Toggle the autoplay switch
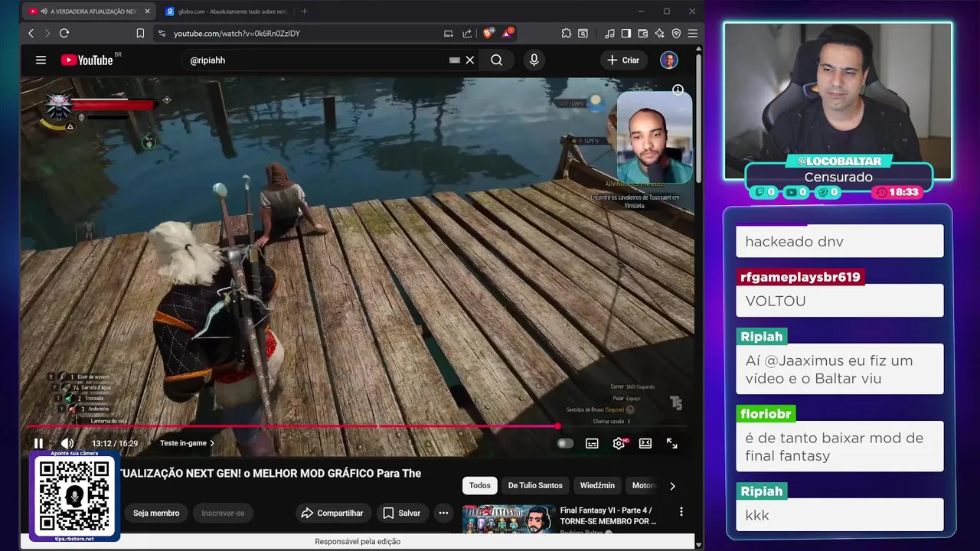Viewport: 980px width, 551px height. (x=565, y=443)
